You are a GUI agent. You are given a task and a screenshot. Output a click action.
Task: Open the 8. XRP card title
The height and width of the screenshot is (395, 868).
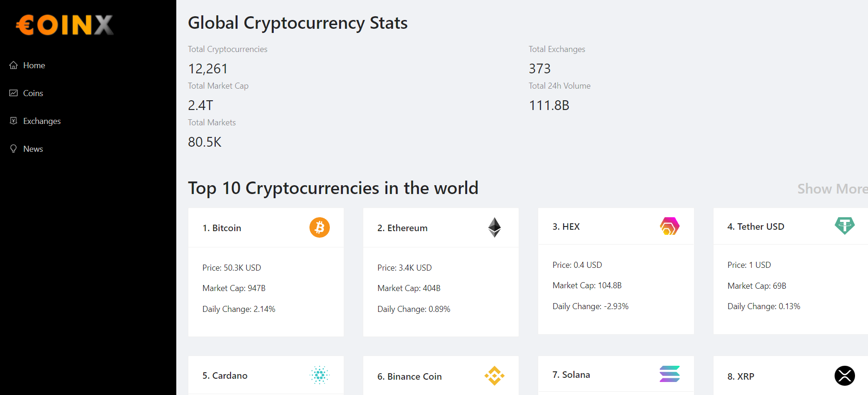(x=741, y=376)
